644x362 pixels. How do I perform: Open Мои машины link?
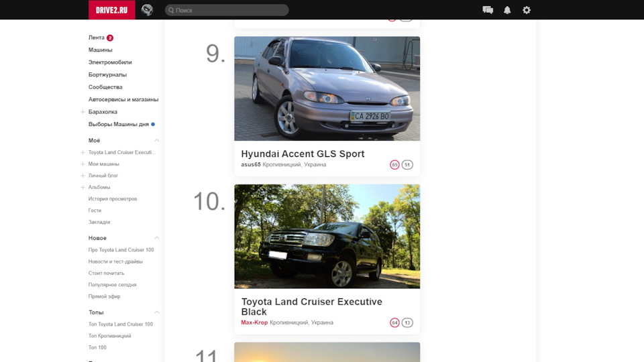click(103, 164)
